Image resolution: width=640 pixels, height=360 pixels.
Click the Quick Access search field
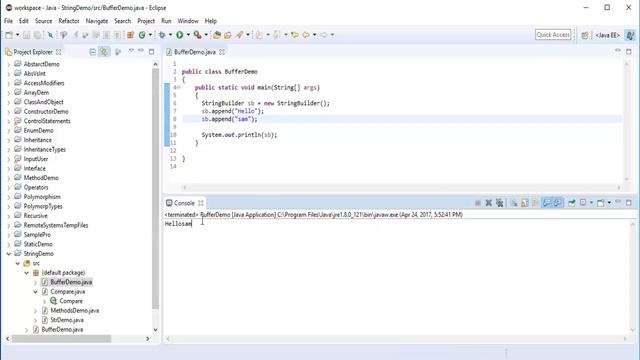(553, 35)
